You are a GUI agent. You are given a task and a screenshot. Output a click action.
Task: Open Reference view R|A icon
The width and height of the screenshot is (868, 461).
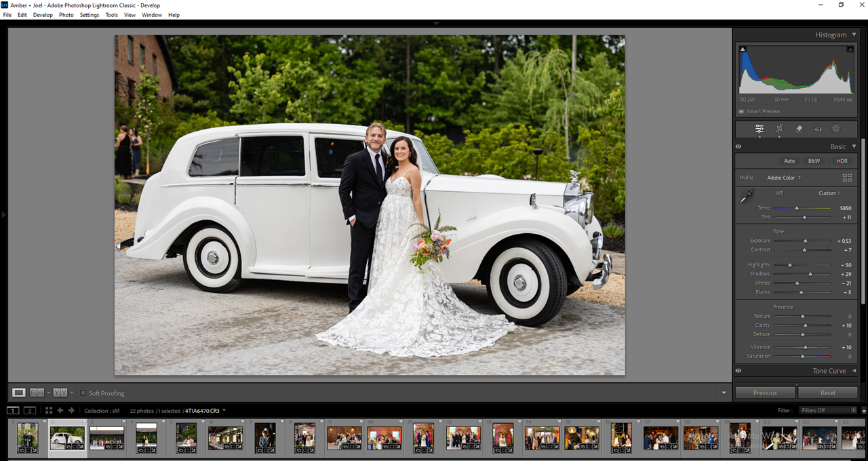click(x=37, y=393)
